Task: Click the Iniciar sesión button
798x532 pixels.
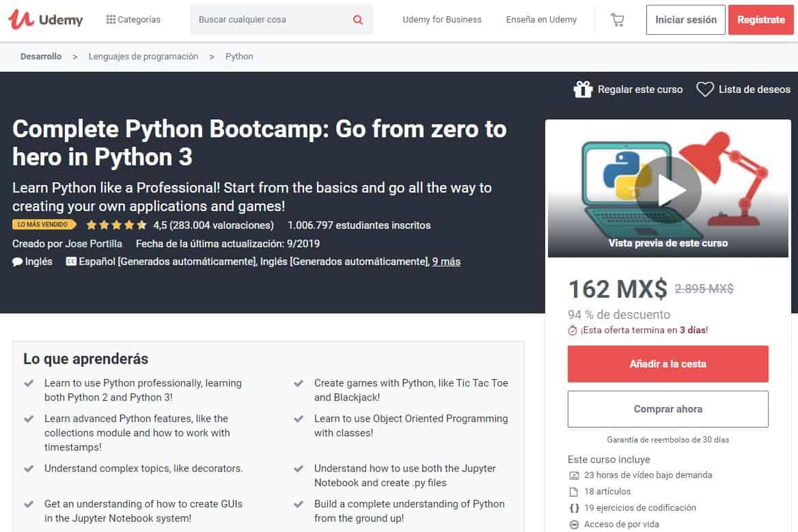Action: tap(685, 20)
